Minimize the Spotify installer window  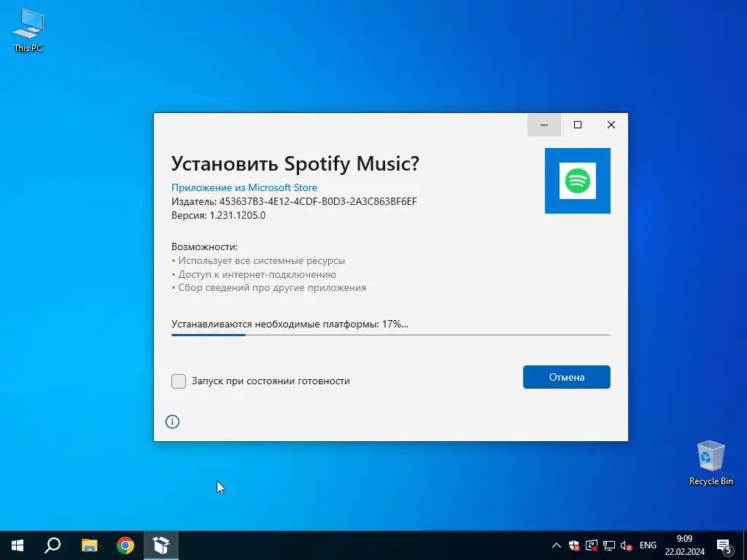click(x=544, y=125)
